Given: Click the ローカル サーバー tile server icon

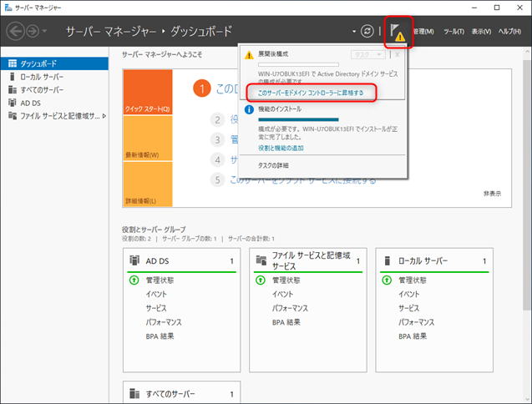Looking at the screenshot, I should point(388,260).
